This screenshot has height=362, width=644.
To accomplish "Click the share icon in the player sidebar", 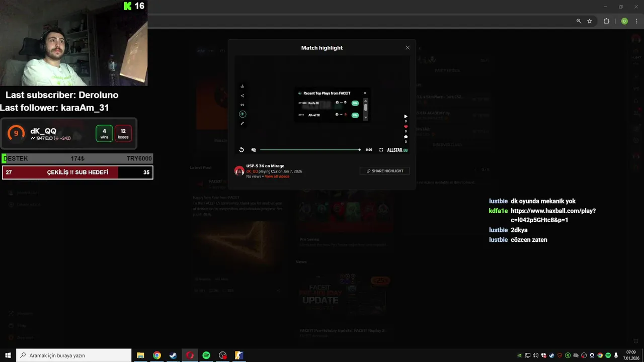I will (x=242, y=96).
